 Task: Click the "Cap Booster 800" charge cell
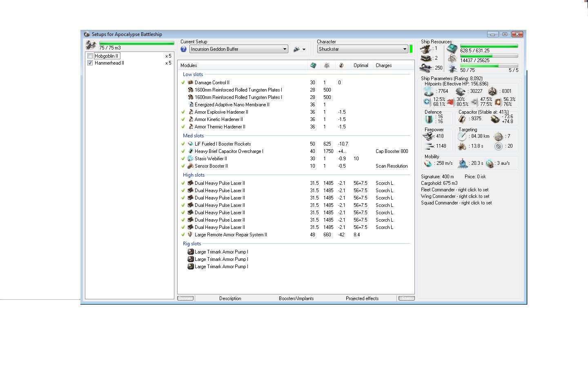[x=392, y=151]
